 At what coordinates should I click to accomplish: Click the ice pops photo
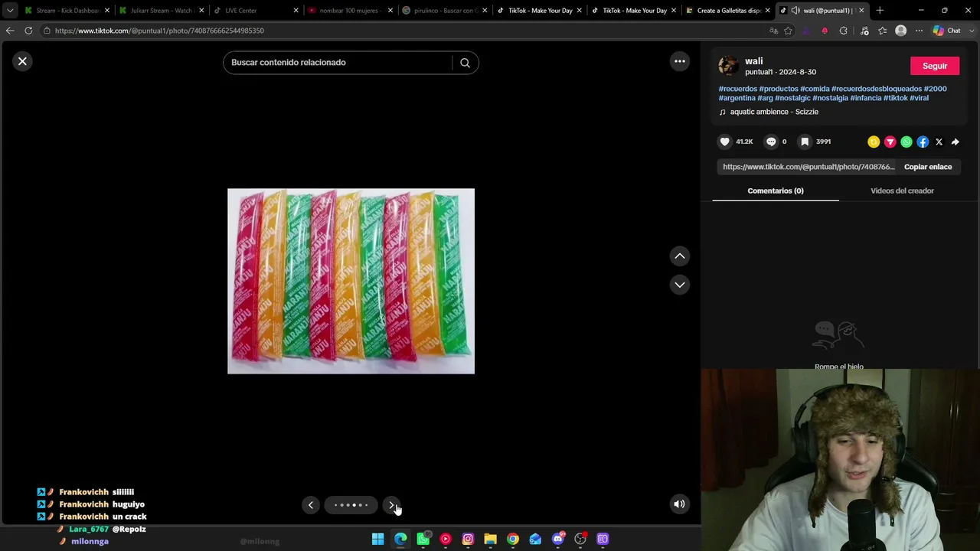351,281
